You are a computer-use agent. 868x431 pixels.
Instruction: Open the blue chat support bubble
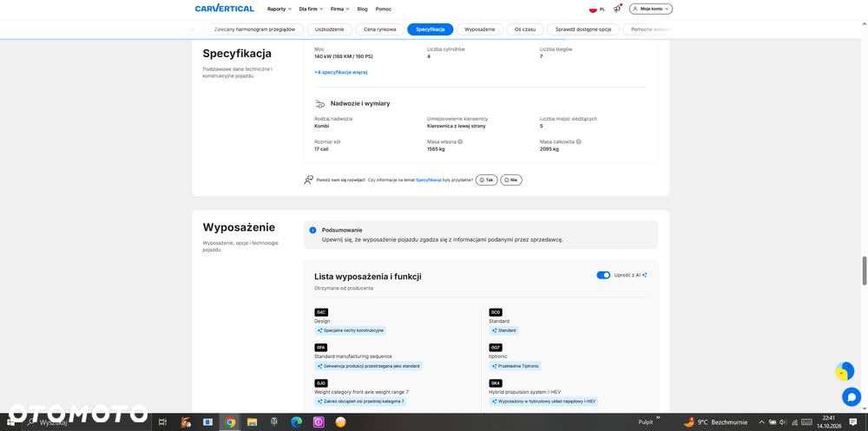[x=852, y=396]
